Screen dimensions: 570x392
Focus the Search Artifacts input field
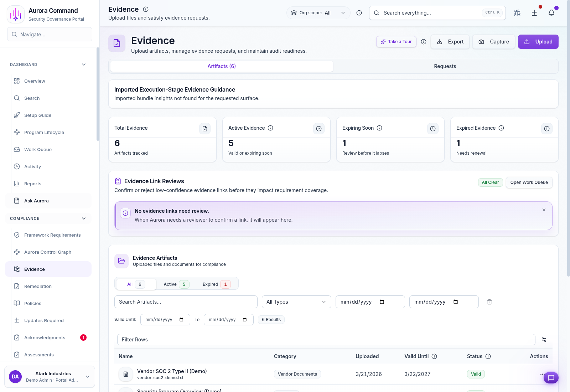(186, 302)
